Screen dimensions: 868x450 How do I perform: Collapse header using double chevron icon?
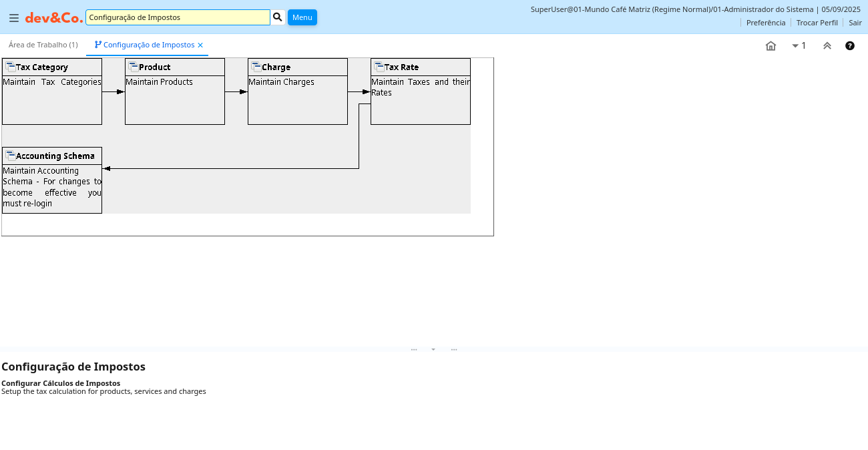(x=827, y=46)
